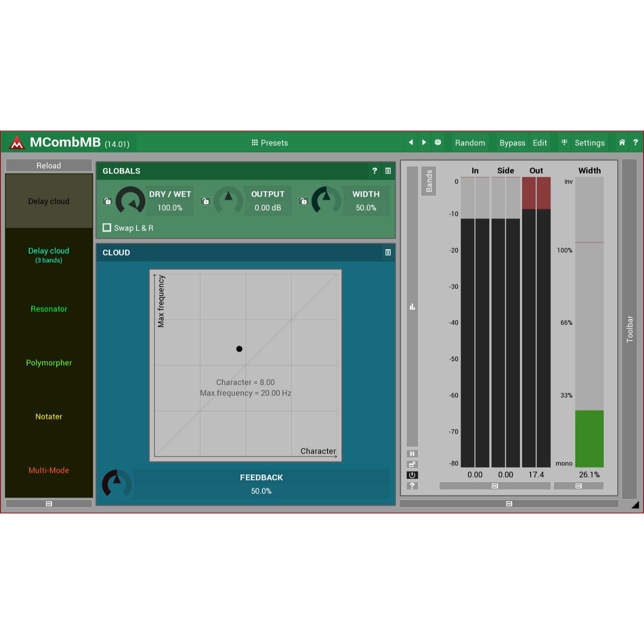Select the Polymorpher device

(x=49, y=362)
